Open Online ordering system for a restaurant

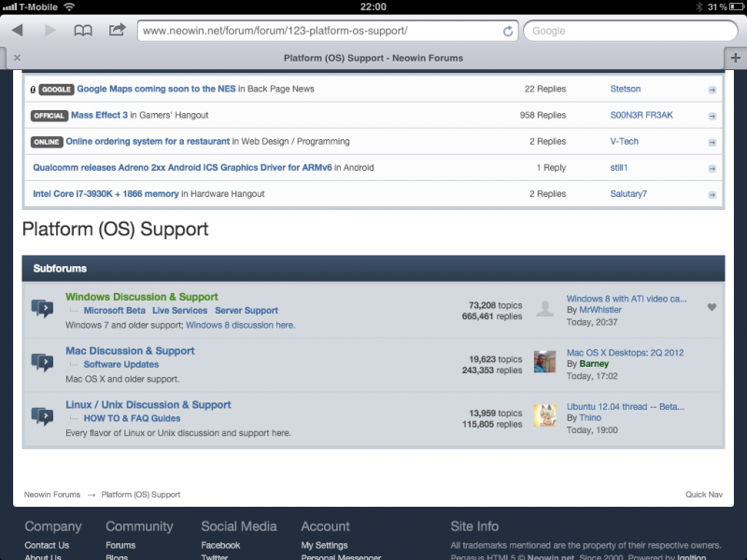point(148,142)
